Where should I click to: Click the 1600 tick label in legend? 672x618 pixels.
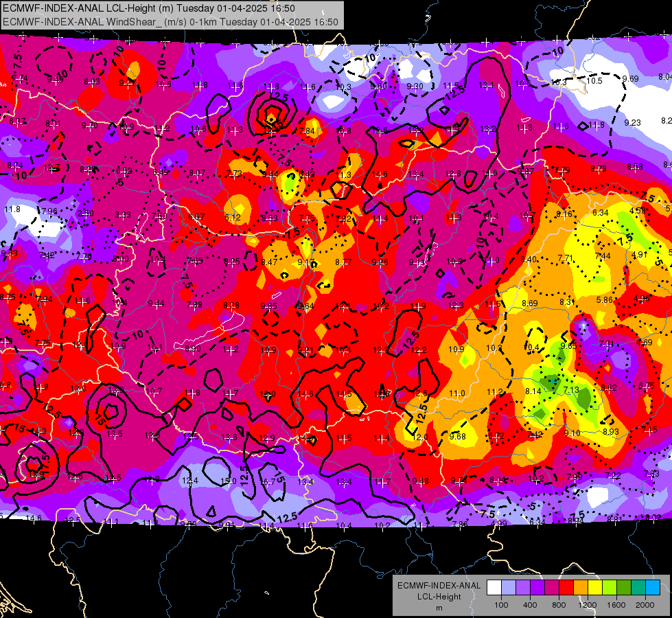[x=616, y=605]
